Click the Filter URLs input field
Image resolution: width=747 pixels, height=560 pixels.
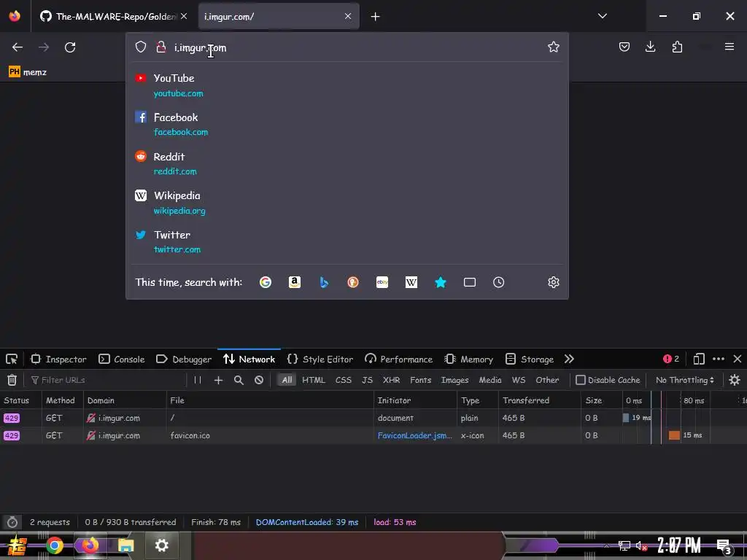[x=107, y=380]
